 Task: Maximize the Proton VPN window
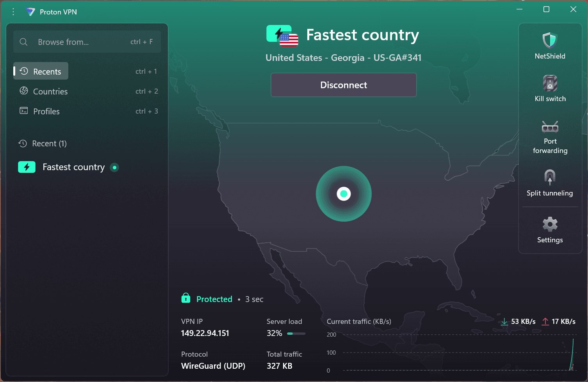click(546, 9)
